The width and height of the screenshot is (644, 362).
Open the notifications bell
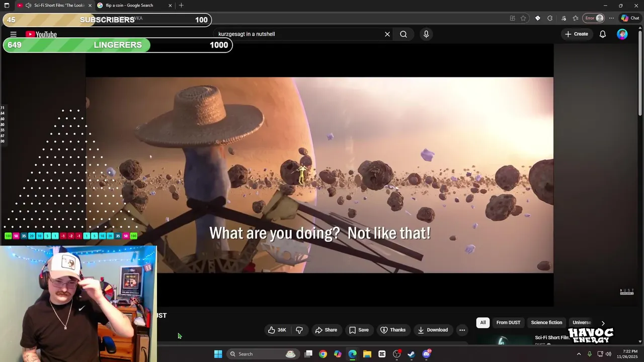pyautogui.click(x=602, y=34)
